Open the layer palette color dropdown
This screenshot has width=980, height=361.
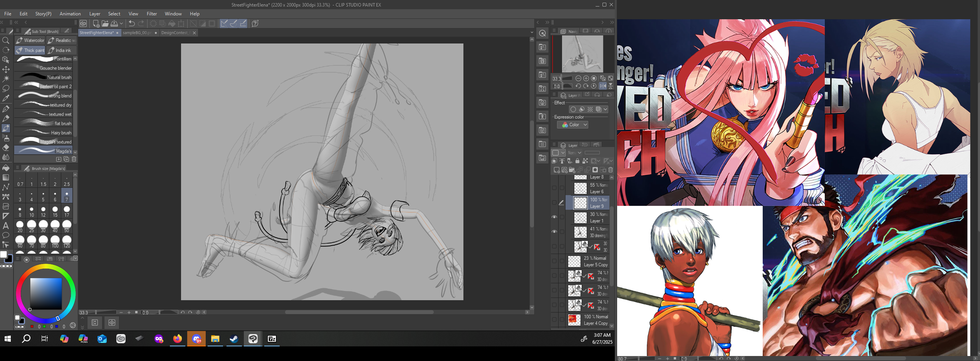558,153
